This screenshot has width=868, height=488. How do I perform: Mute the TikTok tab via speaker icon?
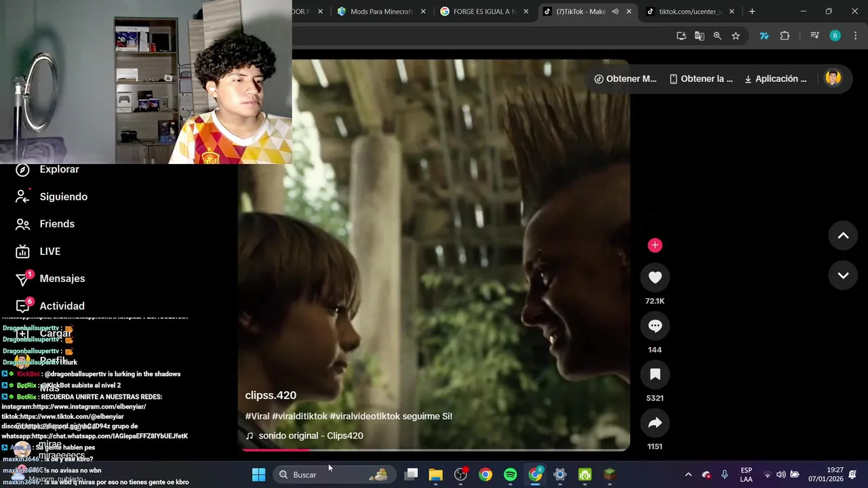point(615,12)
